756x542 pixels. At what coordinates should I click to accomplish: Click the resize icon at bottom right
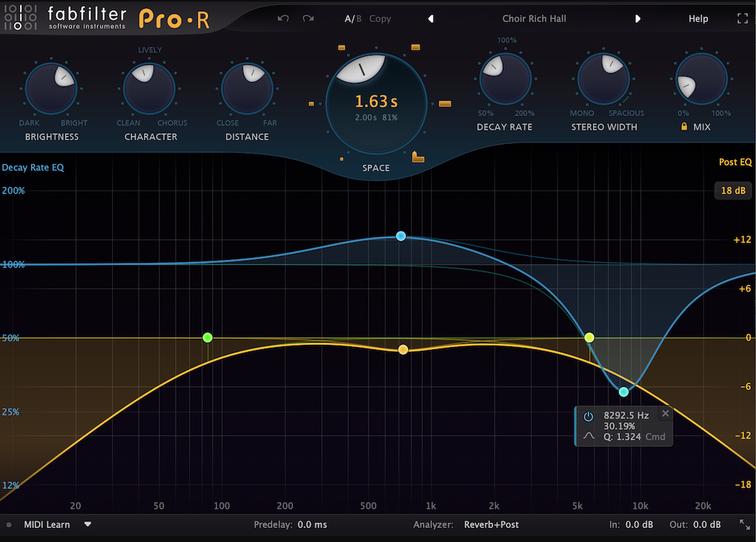coord(744,524)
